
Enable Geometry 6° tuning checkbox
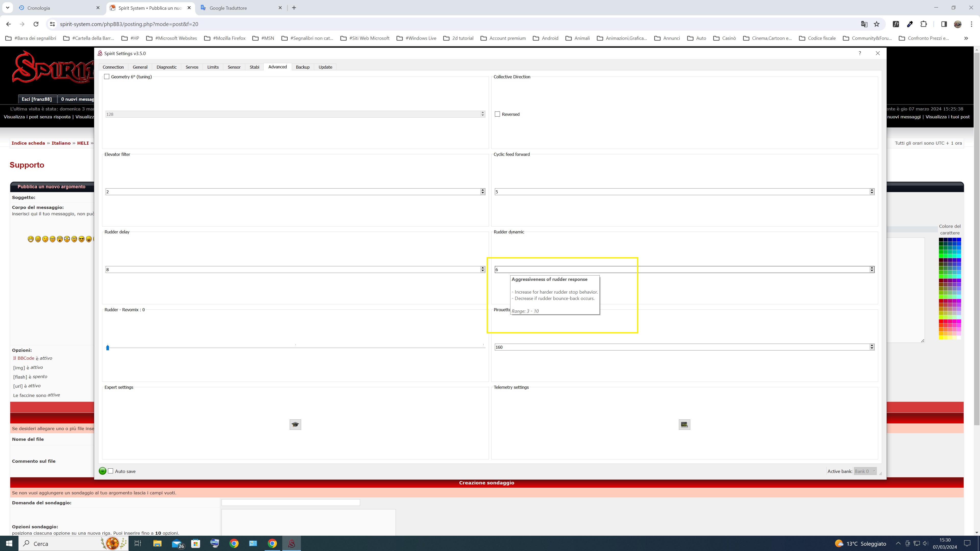pyautogui.click(x=107, y=77)
